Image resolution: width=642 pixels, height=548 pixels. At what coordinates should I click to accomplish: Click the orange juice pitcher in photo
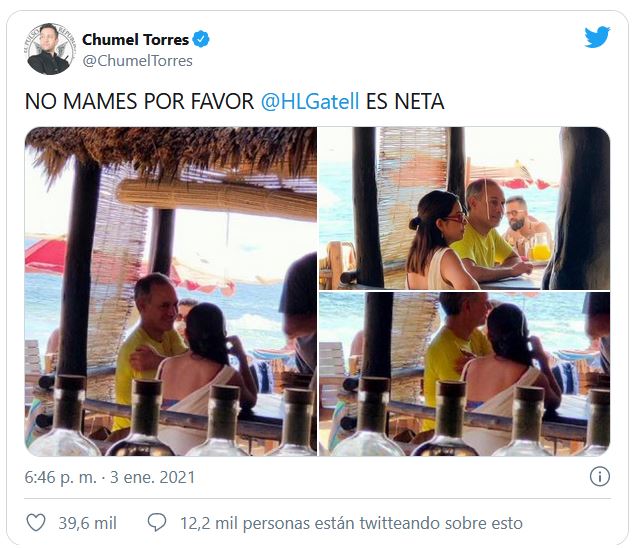540,247
